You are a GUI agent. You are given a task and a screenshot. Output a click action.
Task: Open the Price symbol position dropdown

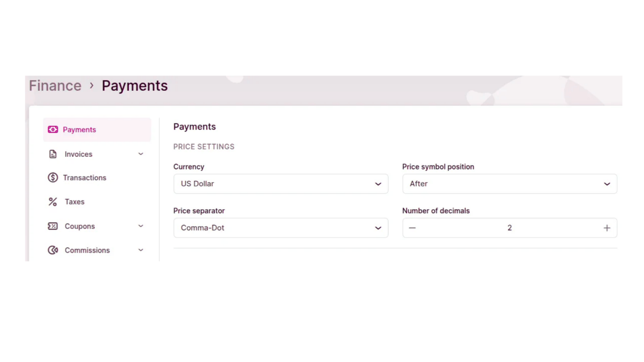[x=509, y=184]
